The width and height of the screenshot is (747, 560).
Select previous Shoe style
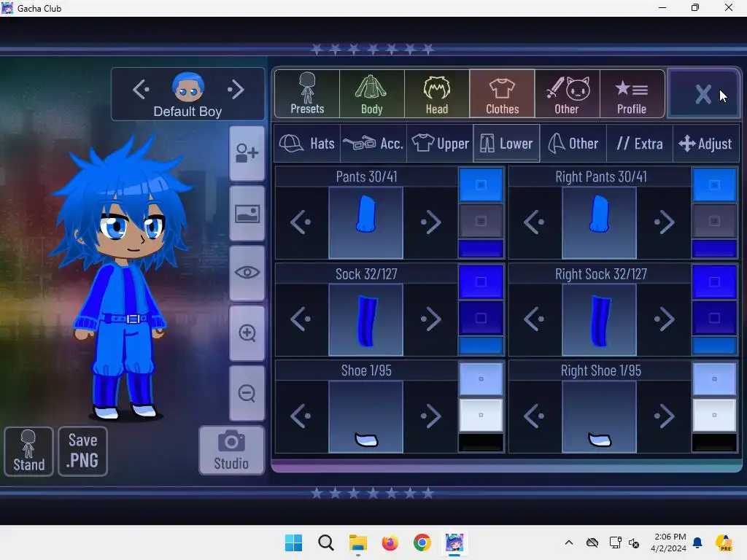(301, 416)
